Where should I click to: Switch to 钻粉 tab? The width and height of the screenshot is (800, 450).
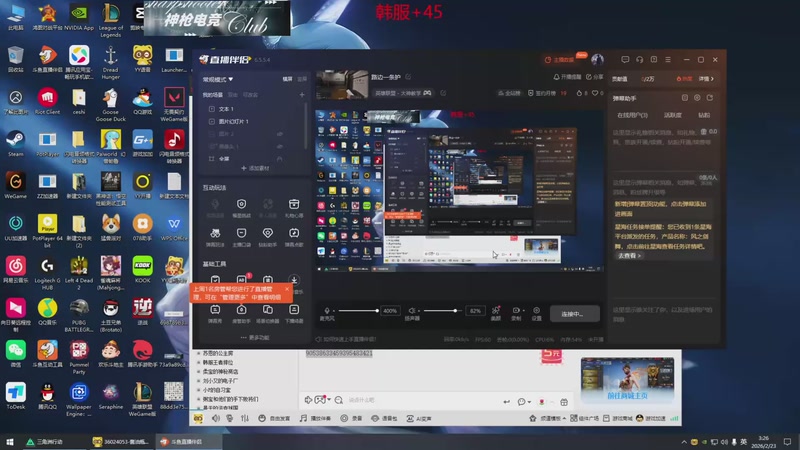coord(704,115)
